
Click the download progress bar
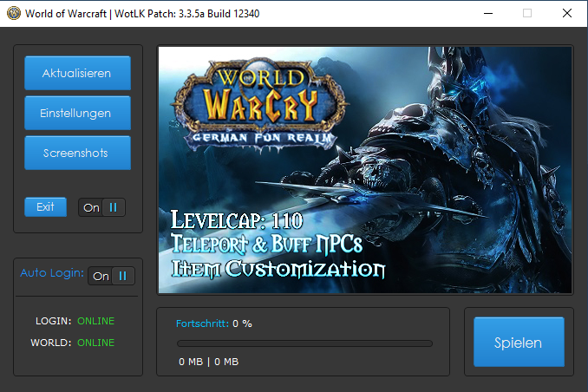[304, 343]
